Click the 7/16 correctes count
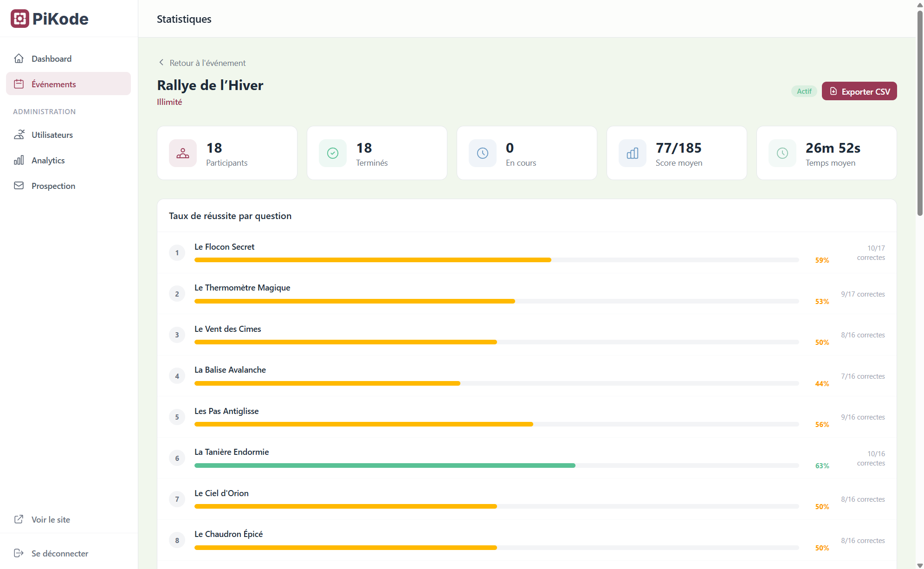 click(863, 376)
